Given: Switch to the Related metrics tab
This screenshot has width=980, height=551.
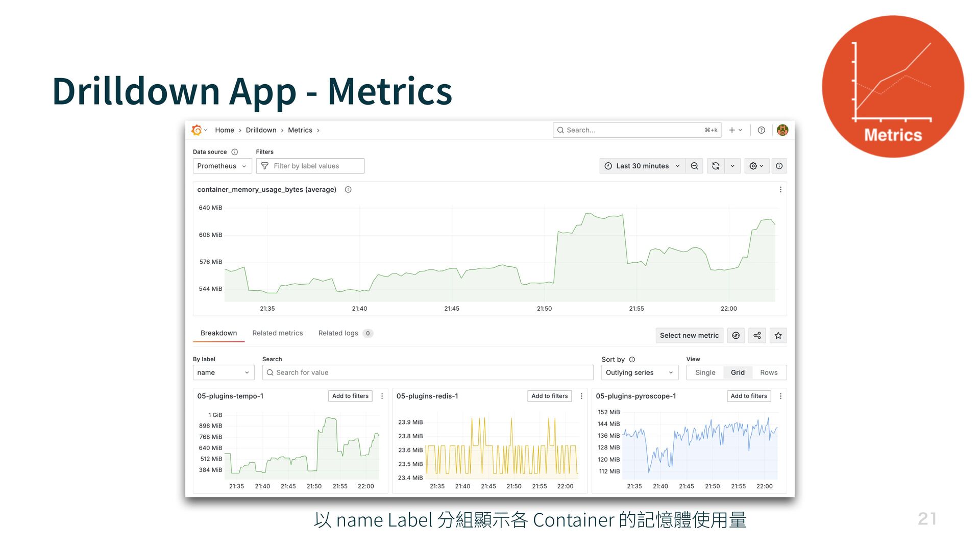Looking at the screenshot, I should tap(277, 333).
